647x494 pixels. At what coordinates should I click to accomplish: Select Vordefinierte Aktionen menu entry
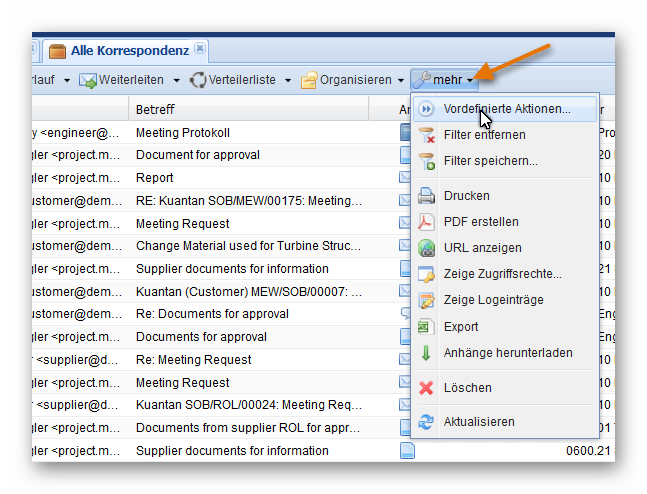[507, 109]
